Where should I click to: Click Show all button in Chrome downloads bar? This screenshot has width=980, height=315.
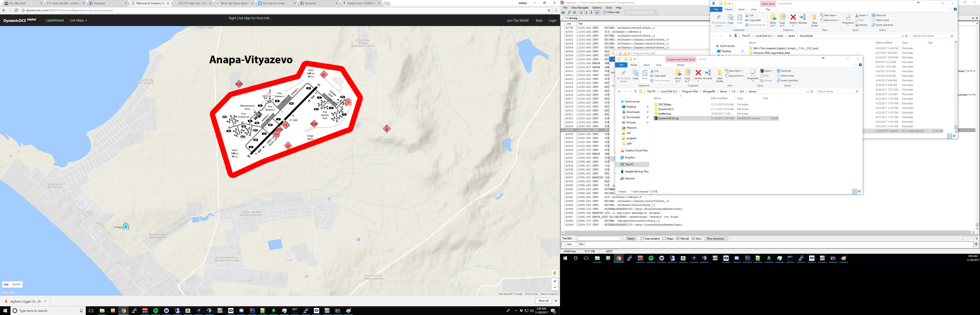click(x=543, y=301)
